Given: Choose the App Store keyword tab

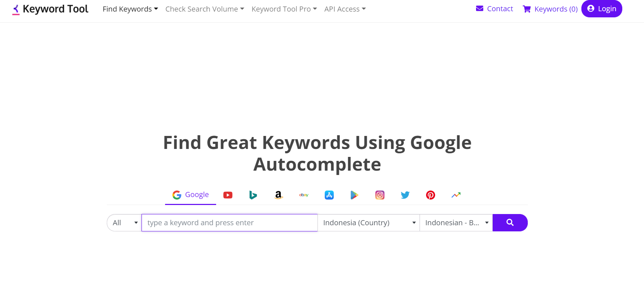Looking at the screenshot, I should pyautogui.click(x=329, y=195).
